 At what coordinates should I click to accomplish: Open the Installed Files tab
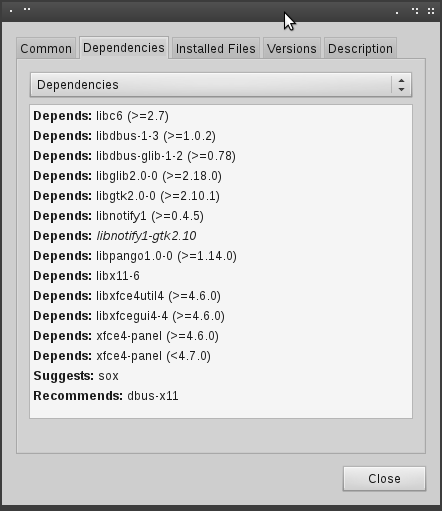[216, 48]
